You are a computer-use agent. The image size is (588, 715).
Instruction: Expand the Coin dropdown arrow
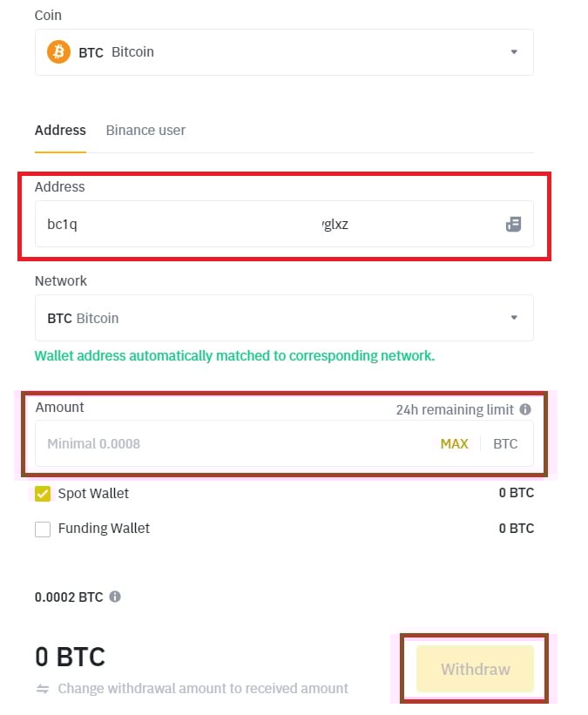[x=514, y=51]
